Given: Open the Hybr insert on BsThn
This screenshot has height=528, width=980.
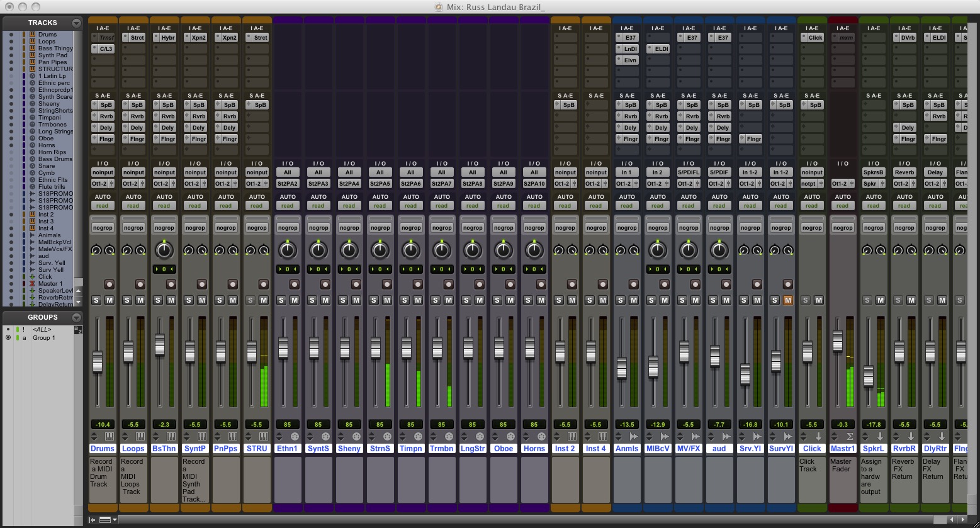Looking at the screenshot, I should click(x=164, y=38).
